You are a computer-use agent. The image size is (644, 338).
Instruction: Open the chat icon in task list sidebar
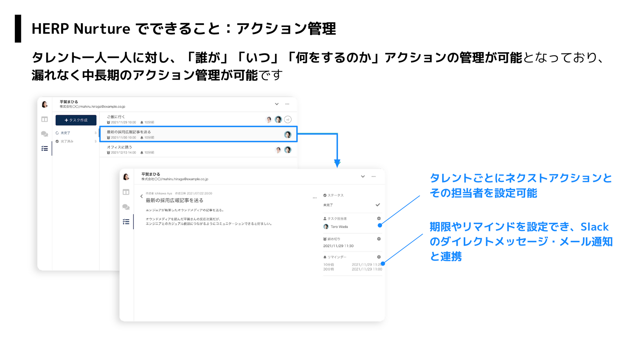44,134
